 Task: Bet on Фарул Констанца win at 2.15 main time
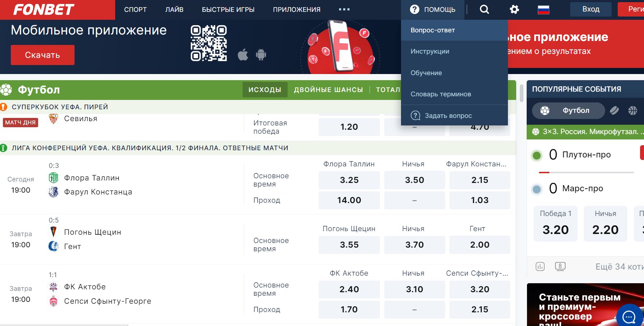pyautogui.click(x=480, y=180)
